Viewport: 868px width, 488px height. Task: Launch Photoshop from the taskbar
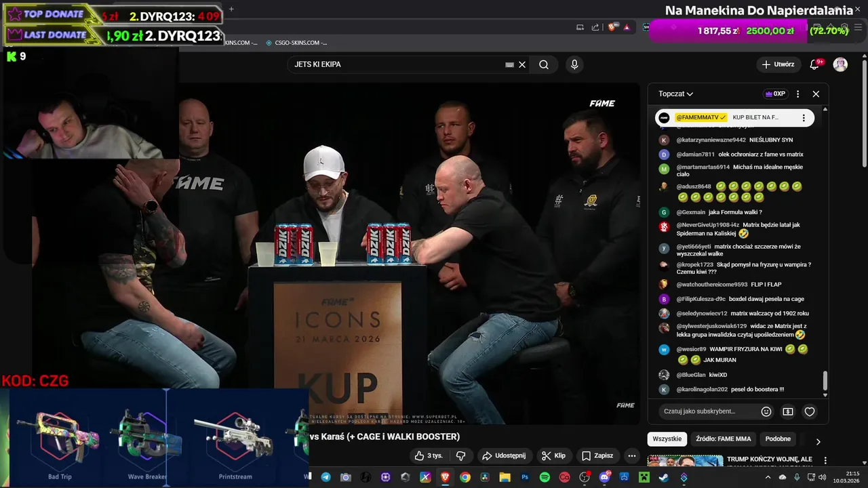pos(524,477)
